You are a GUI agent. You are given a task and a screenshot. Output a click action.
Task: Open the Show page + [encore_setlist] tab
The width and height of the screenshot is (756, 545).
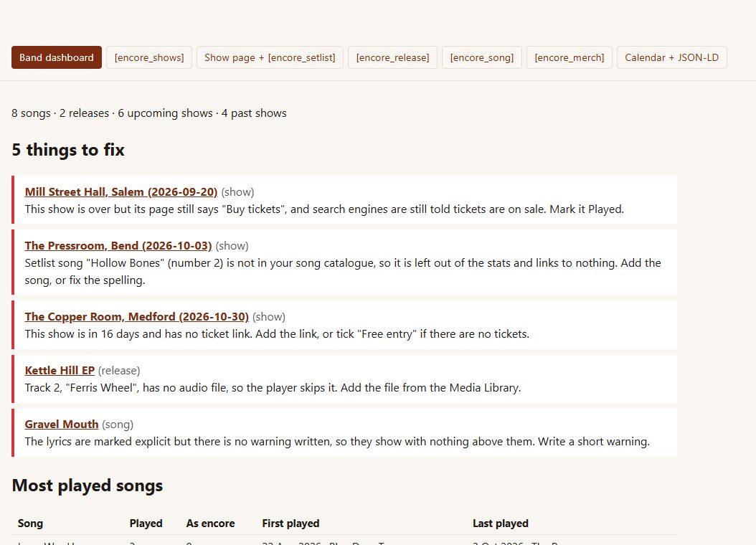click(270, 57)
